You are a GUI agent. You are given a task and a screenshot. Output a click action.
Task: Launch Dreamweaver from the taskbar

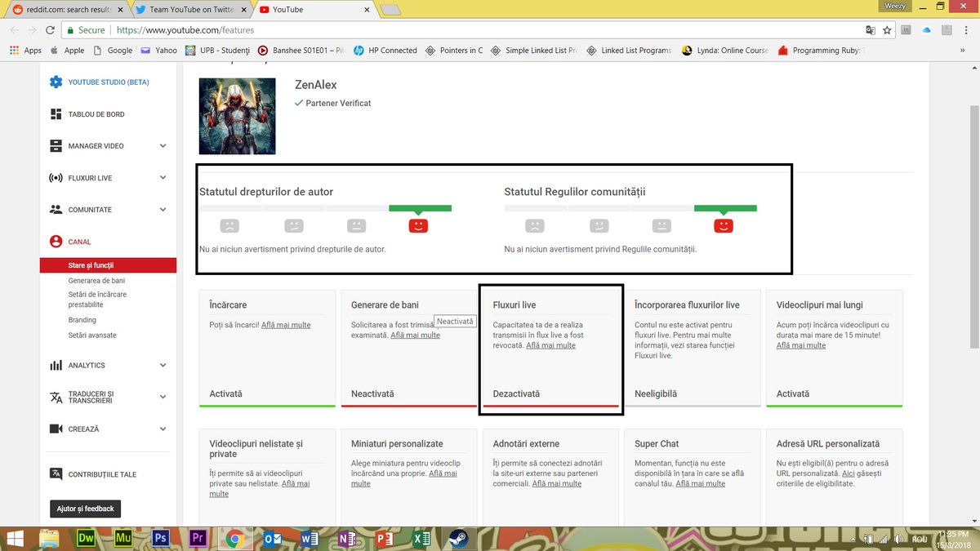[86, 539]
